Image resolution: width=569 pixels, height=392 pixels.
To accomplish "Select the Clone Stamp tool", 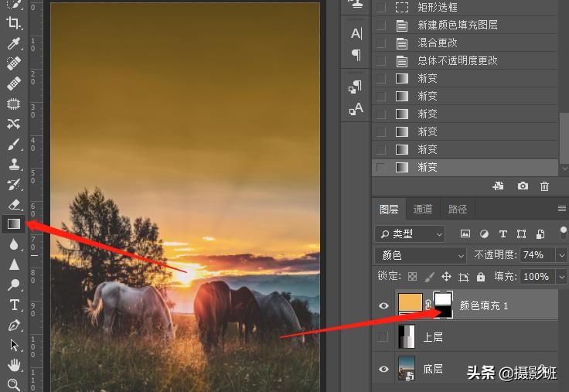I will coord(14,165).
